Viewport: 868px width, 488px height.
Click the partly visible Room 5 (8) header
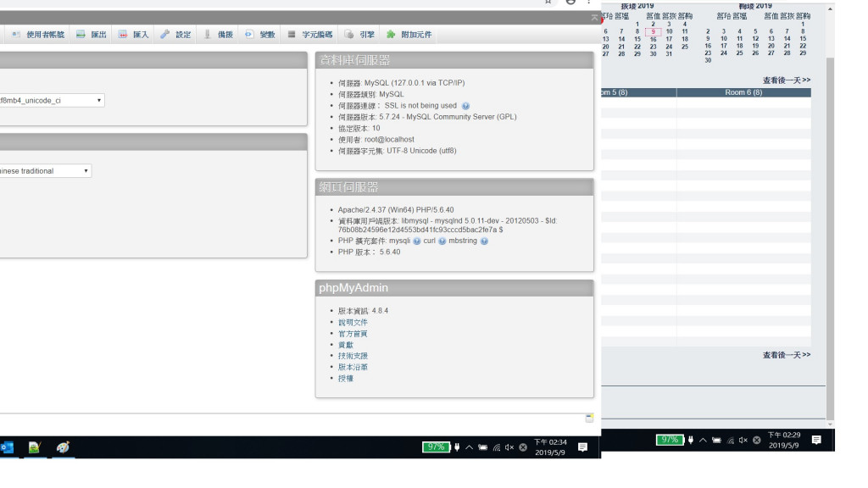(x=639, y=92)
